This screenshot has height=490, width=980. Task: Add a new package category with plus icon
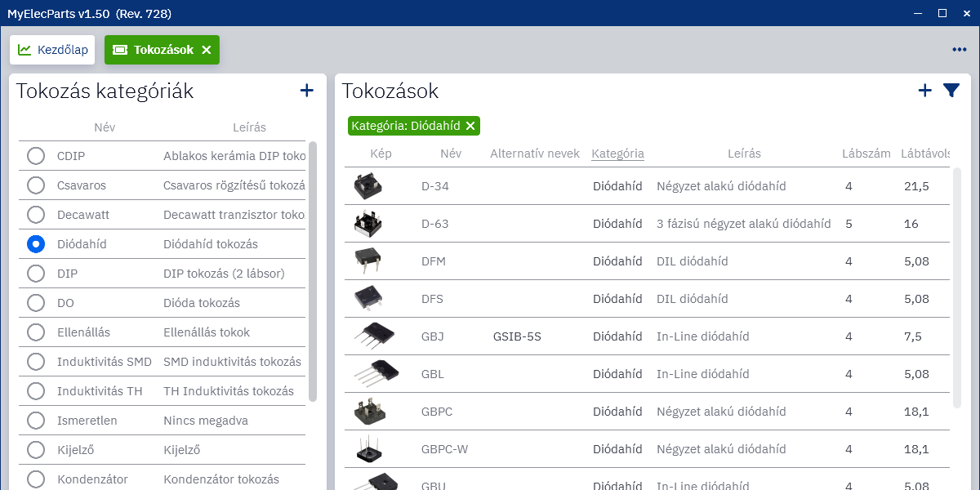coord(307,91)
